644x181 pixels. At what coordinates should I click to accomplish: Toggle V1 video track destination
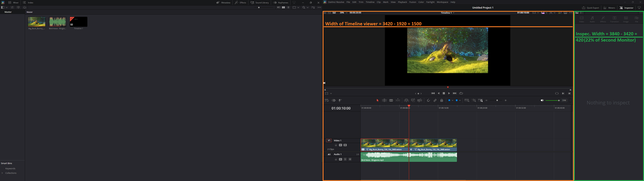(x=329, y=140)
